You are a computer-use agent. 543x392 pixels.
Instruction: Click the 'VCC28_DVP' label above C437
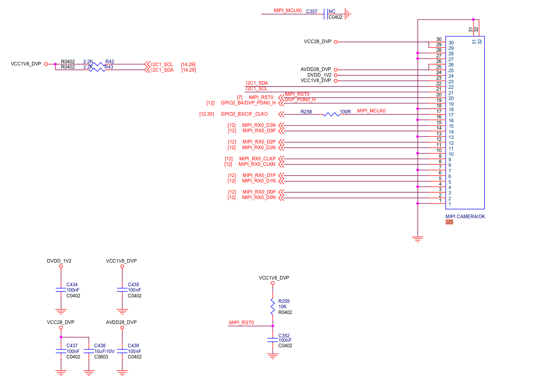tap(61, 322)
